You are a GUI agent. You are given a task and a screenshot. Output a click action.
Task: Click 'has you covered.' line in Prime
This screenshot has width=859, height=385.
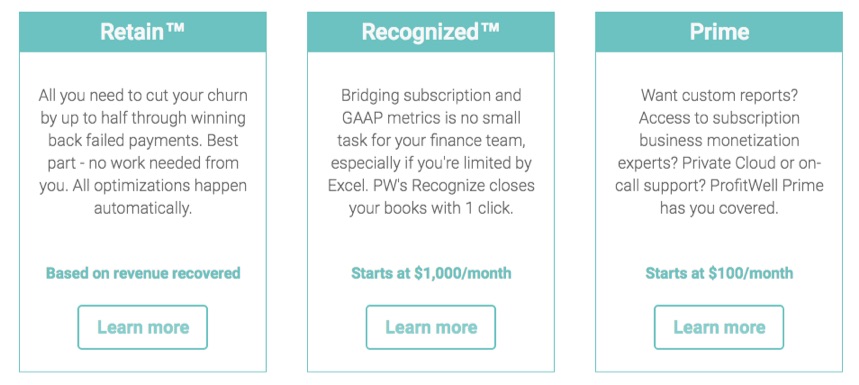(719, 208)
